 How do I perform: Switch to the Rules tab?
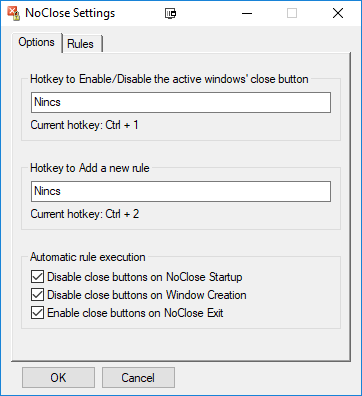point(80,44)
